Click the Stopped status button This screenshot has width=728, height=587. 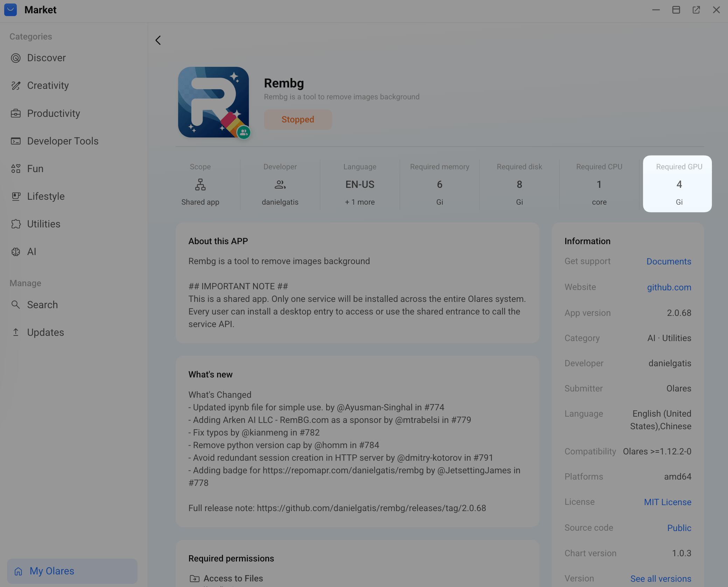click(x=297, y=119)
